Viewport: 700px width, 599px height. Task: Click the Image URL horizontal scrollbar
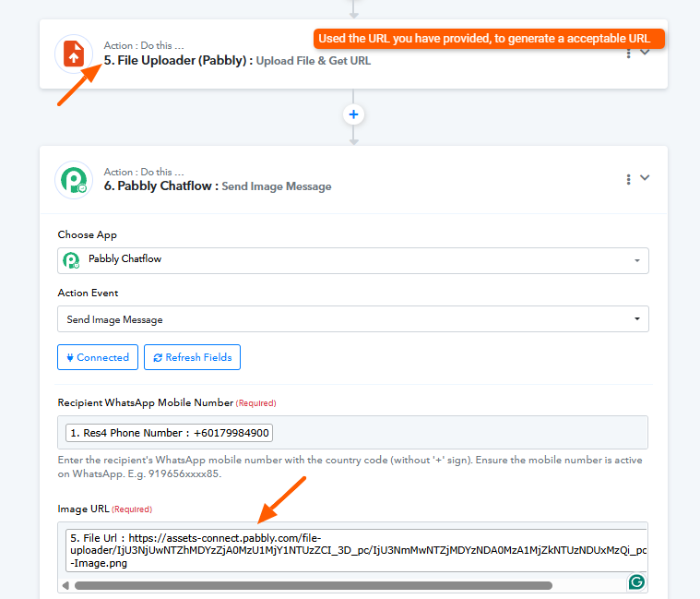[314, 585]
